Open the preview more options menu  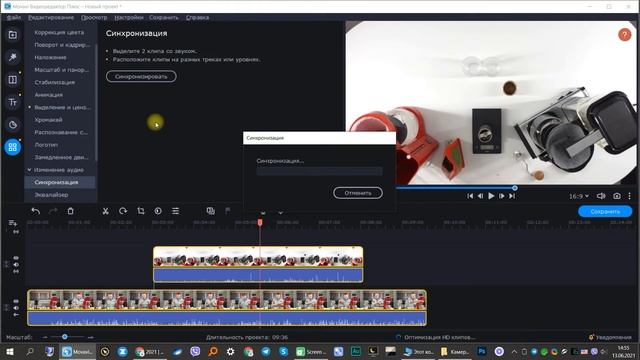tap(629, 196)
